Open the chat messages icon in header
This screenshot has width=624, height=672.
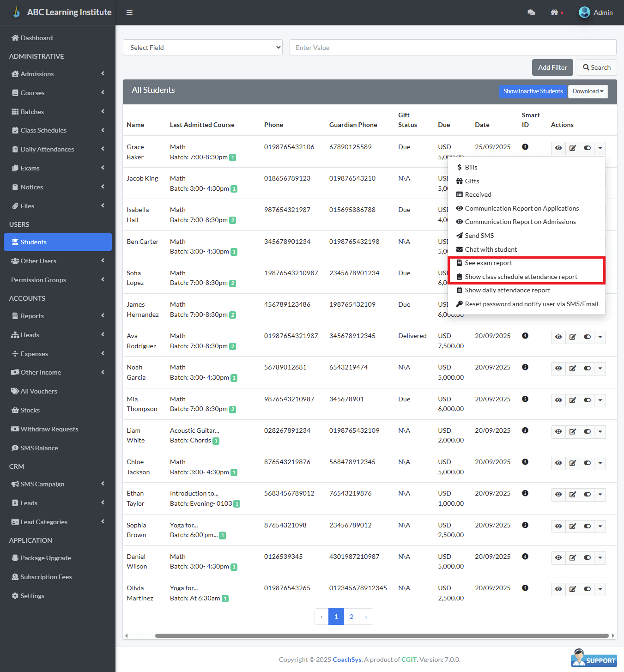click(x=531, y=12)
